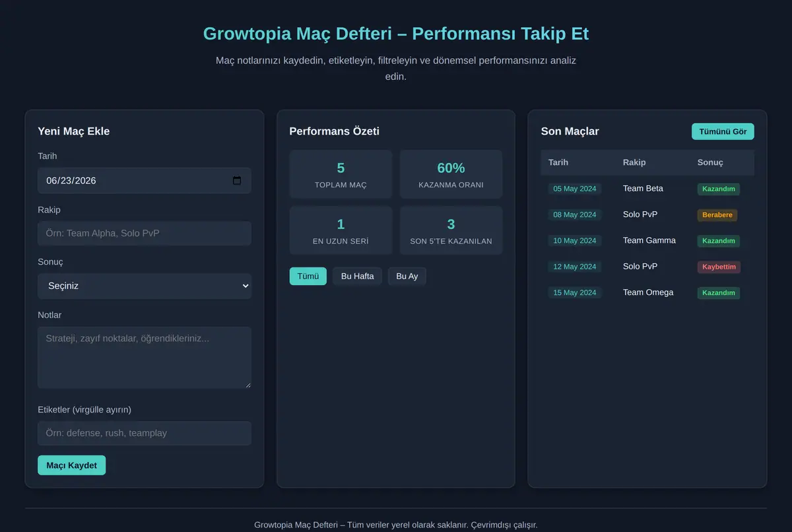Click the Notlar field label
The height and width of the screenshot is (532, 792).
pyautogui.click(x=49, y=315)
